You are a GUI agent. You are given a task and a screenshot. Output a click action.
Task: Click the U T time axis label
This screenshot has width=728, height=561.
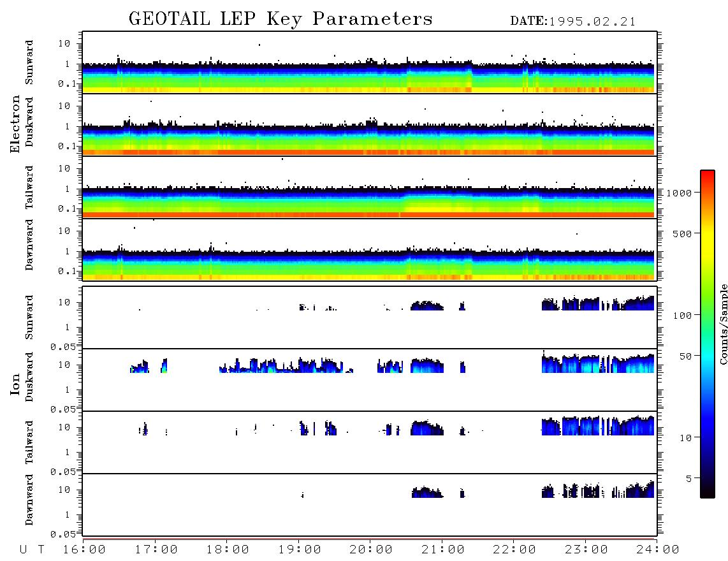pos(32,550)
